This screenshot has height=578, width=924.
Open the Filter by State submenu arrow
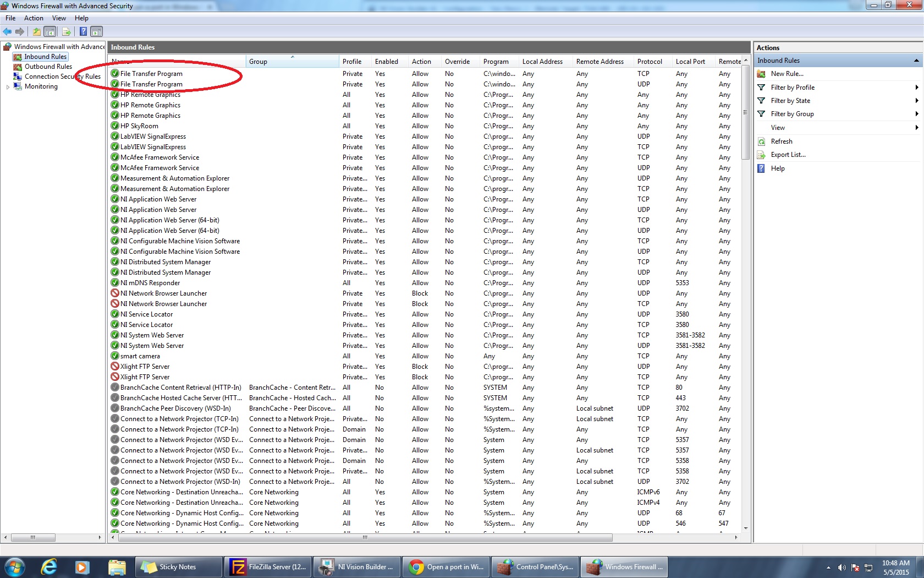917,101
